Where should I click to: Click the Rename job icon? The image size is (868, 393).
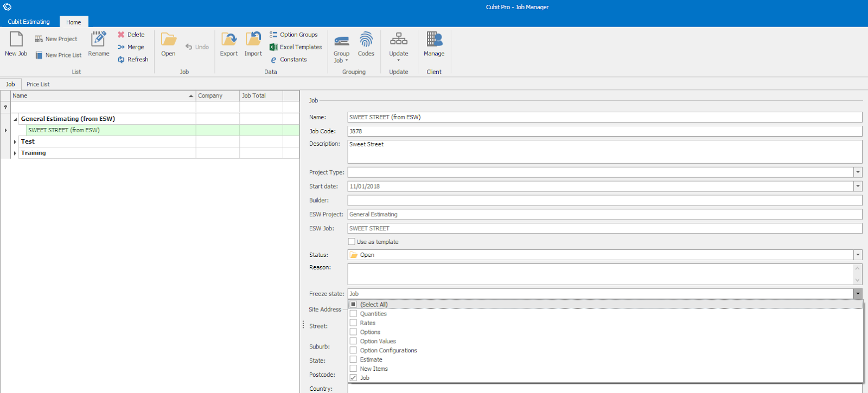tap(98, 40)
